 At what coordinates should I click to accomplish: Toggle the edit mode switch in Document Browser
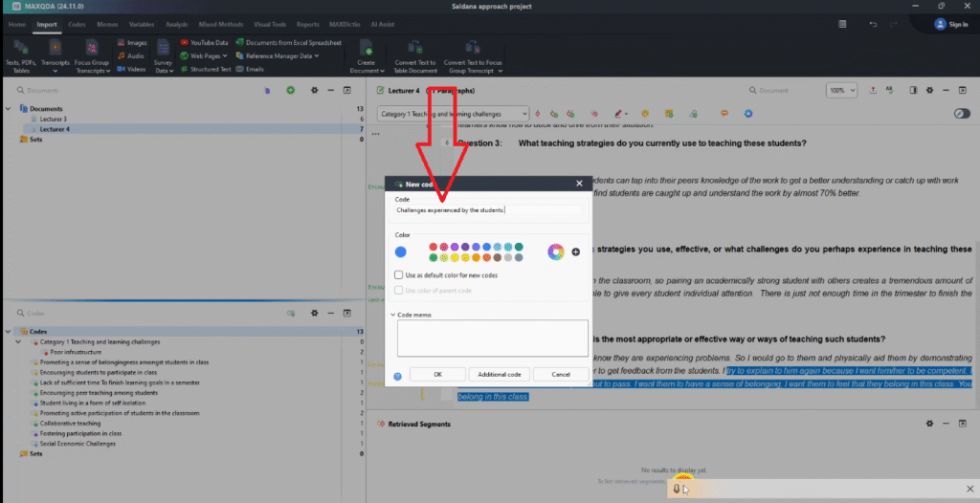[x=961, y=114]
